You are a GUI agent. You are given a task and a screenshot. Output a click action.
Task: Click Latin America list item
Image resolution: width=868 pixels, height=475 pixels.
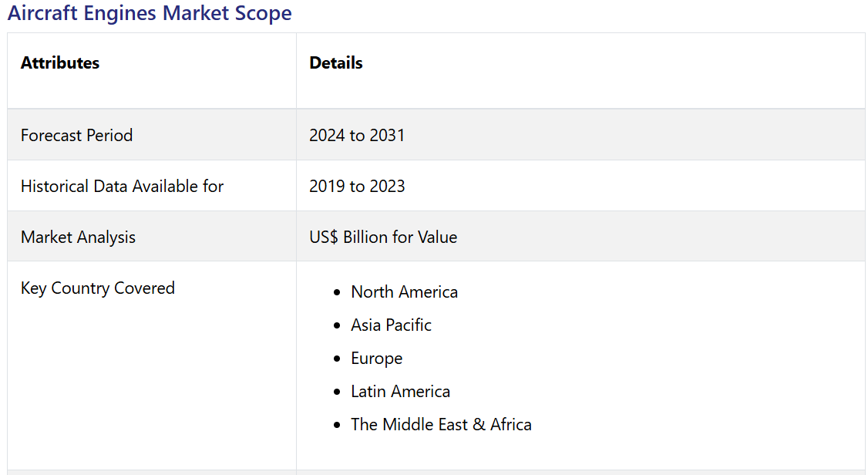coord(400,391)
